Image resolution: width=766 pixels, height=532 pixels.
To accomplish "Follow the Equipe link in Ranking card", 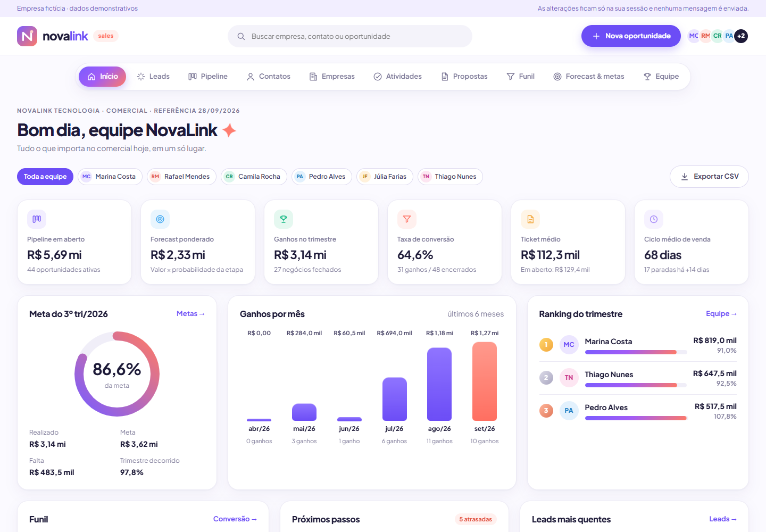I will (x=721, y=314).
